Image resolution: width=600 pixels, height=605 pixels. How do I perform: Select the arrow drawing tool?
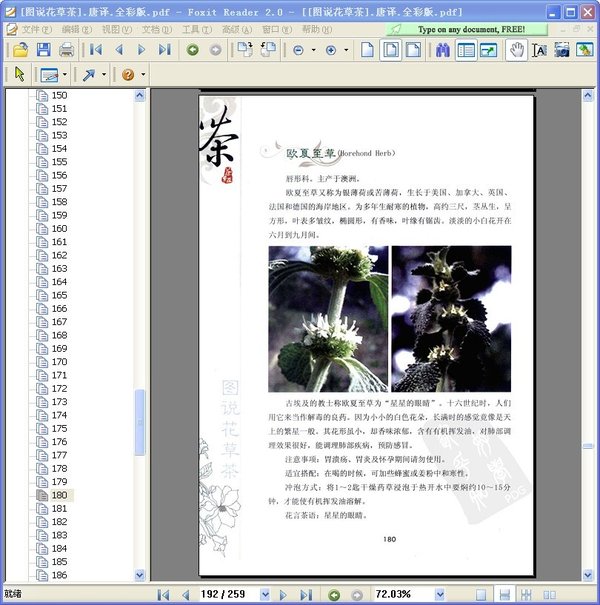coord(89,74)
